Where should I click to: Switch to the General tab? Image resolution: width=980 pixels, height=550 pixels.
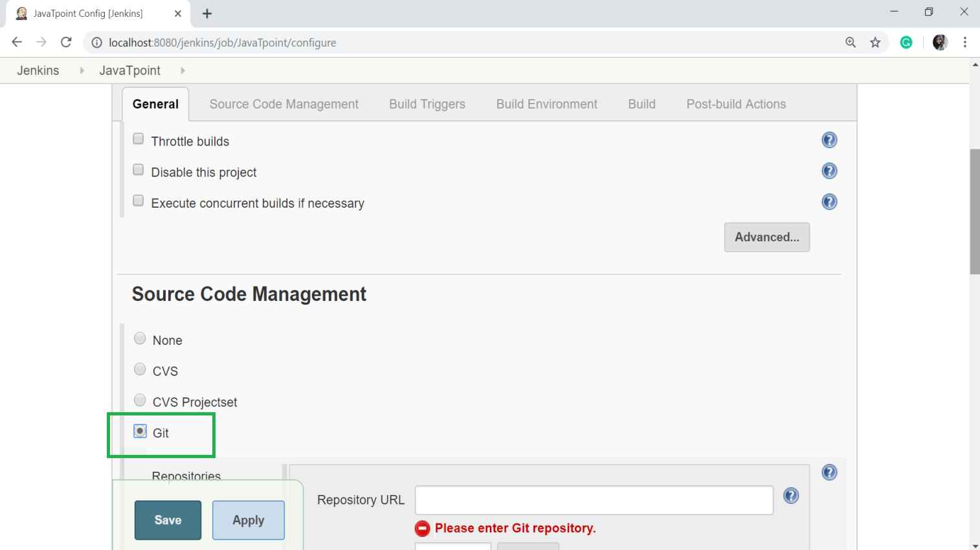point(155,104)
